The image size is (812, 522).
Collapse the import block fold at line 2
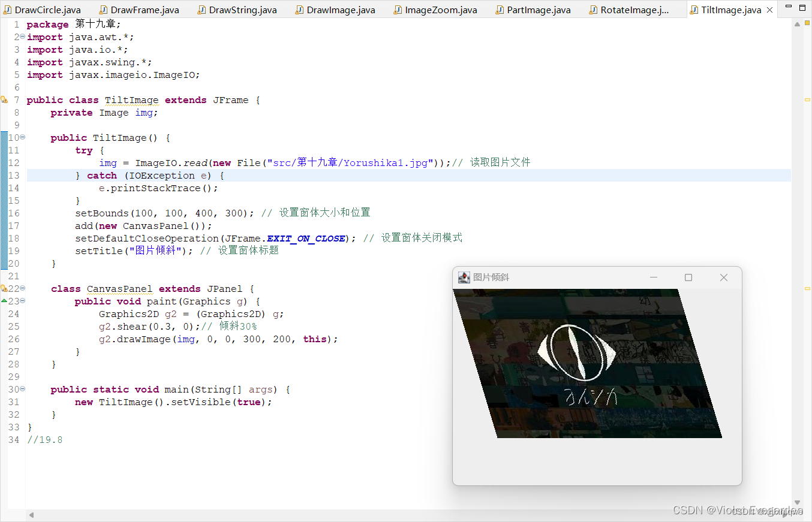click(x=22, y=37)
